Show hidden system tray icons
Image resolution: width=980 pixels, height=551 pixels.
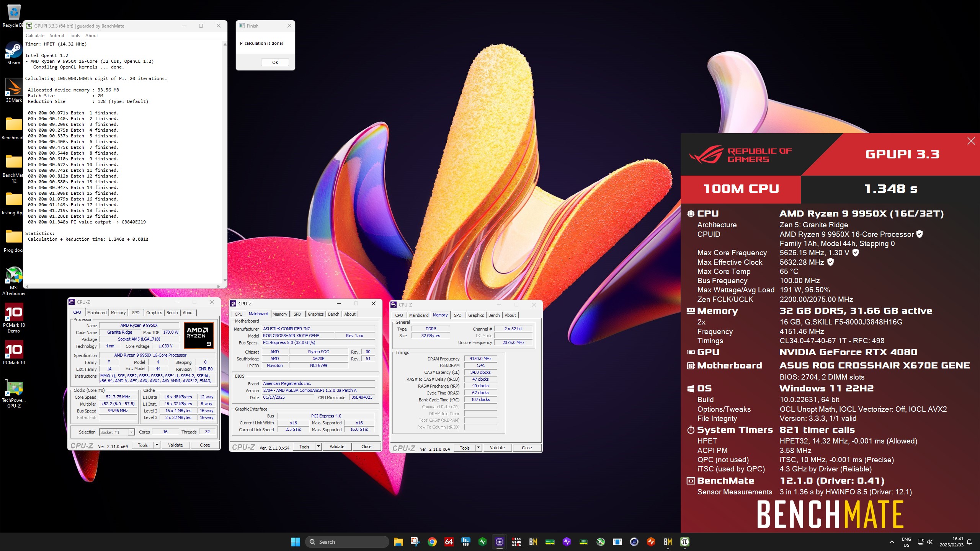(892, 542)
